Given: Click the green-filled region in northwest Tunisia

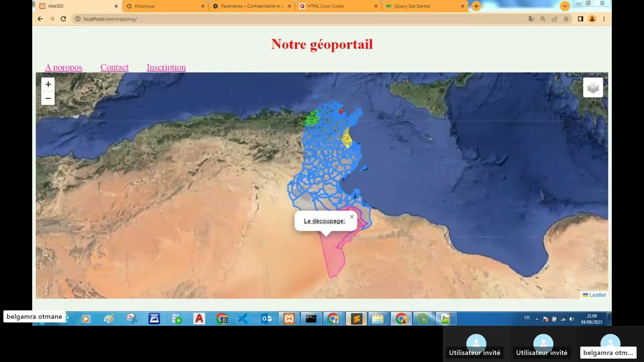Looking at the screenshot, I should [x=311, y=119].
